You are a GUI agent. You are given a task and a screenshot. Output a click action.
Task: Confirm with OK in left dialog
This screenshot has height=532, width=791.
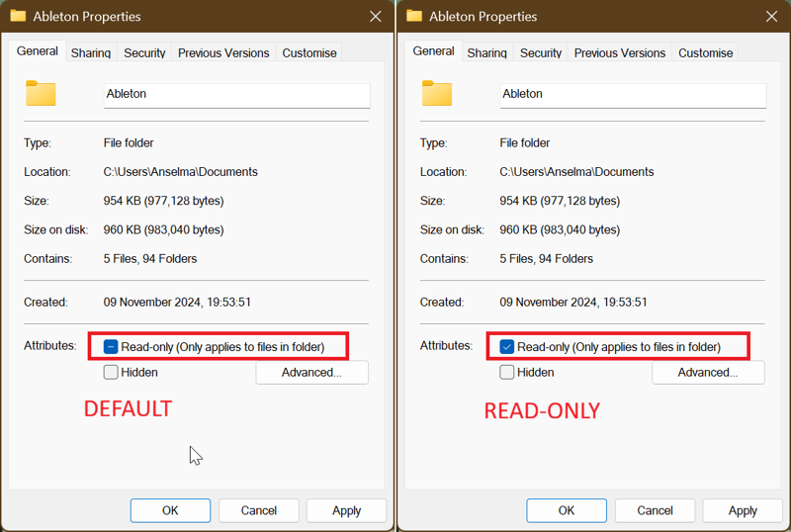coord(170,510)
